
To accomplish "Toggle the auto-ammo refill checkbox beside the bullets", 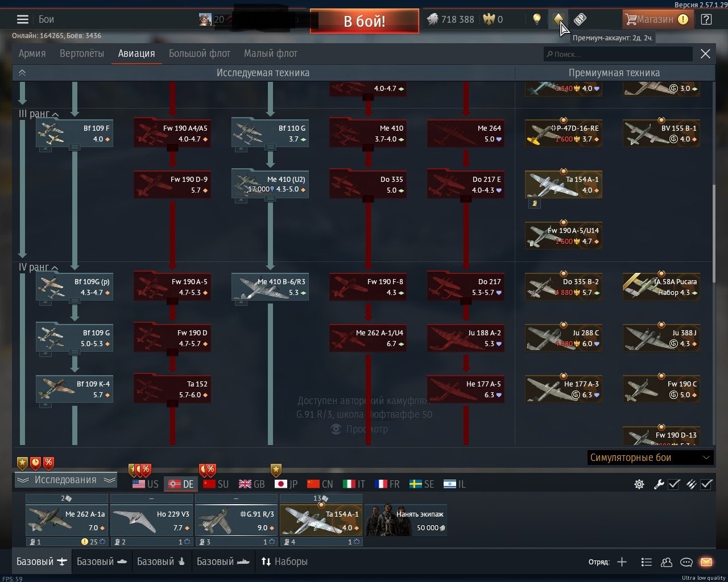I will pos(706,484).
